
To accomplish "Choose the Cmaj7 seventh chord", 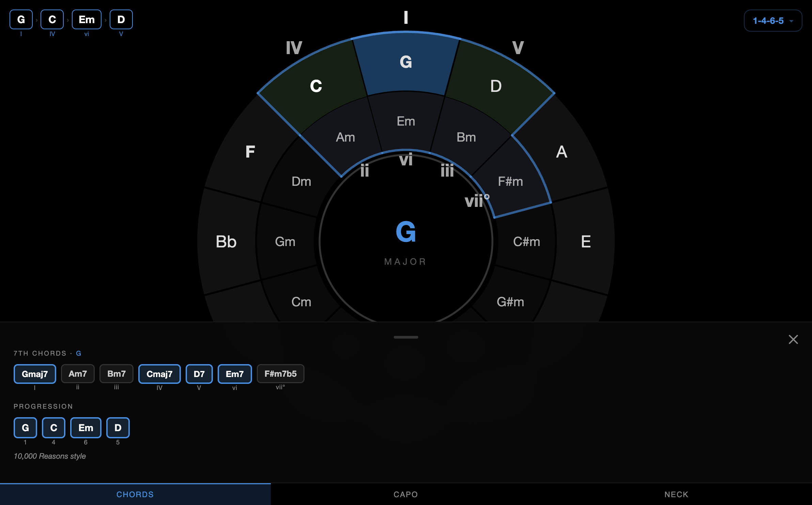I will (x=159, y=374).
